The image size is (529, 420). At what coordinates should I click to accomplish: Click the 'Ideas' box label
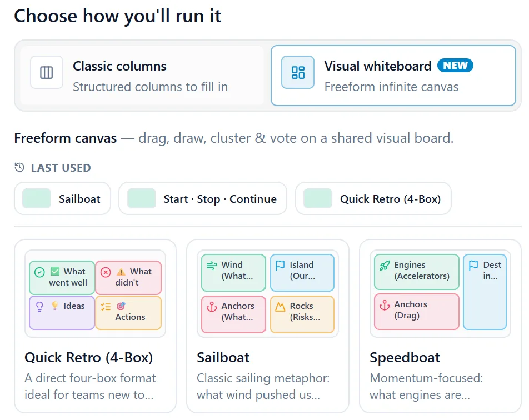pyautogui.click(x=74, y=306)
